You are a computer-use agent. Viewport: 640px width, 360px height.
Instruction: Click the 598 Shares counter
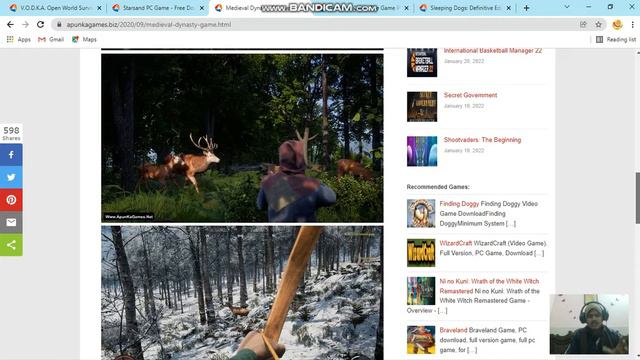pyautogui.click(x=11, y=133)
